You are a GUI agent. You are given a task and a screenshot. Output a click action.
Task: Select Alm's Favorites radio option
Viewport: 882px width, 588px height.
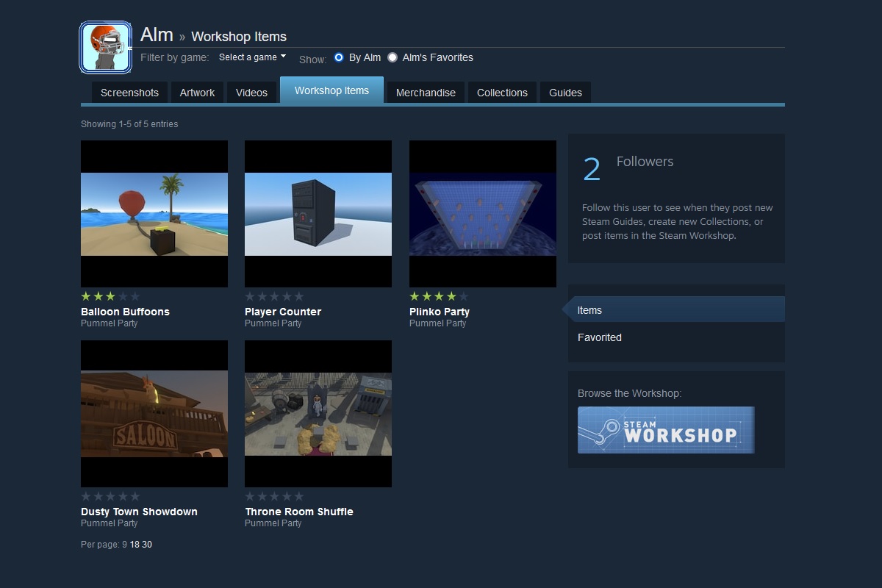point(392,57)
